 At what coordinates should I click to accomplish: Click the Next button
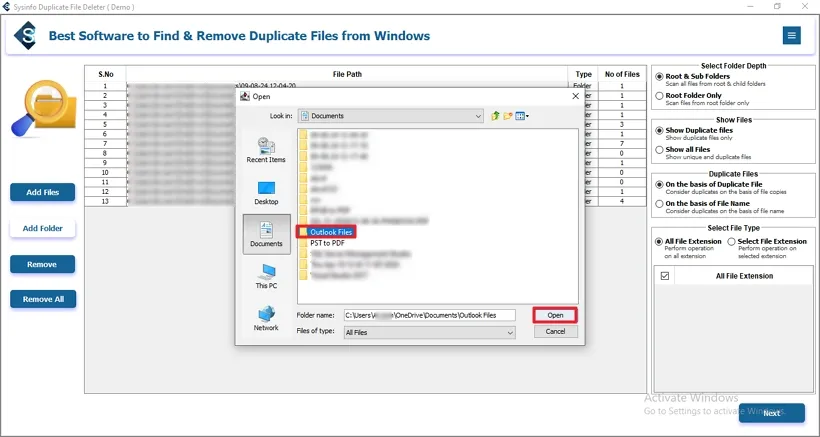772,413
